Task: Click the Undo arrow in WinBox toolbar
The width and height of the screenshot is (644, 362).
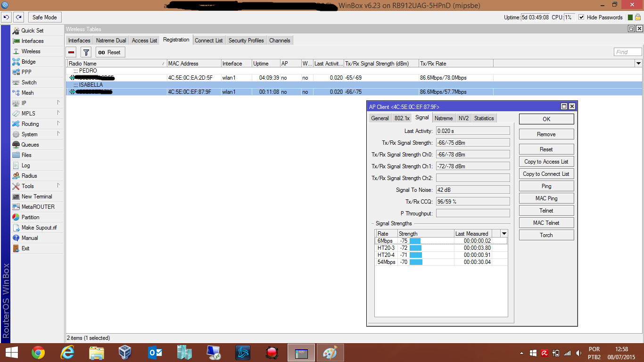Action: [x=7, y=17]
